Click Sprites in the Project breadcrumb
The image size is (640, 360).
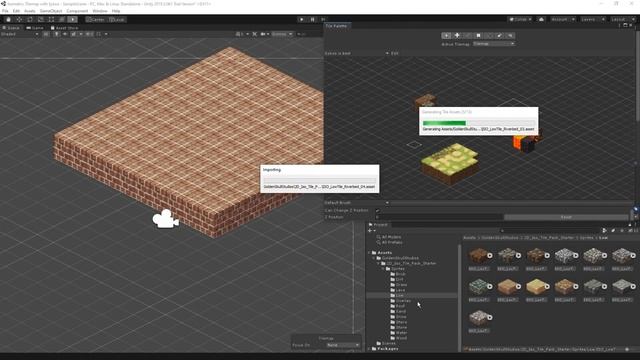click(x=586, y=238)
